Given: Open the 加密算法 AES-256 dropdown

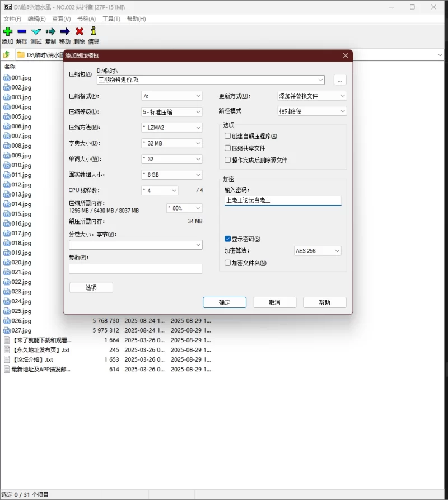Looking at the screenshot, I should (318, 251).
